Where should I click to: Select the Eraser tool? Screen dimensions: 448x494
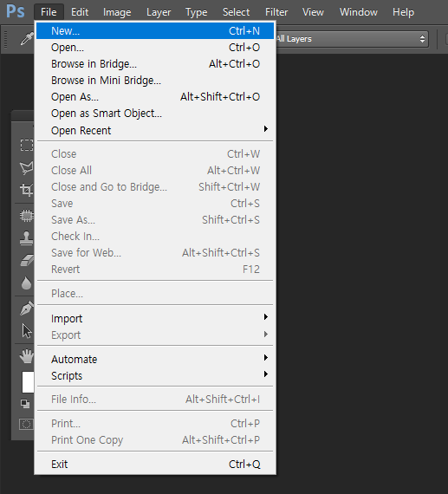click(27, 260)
